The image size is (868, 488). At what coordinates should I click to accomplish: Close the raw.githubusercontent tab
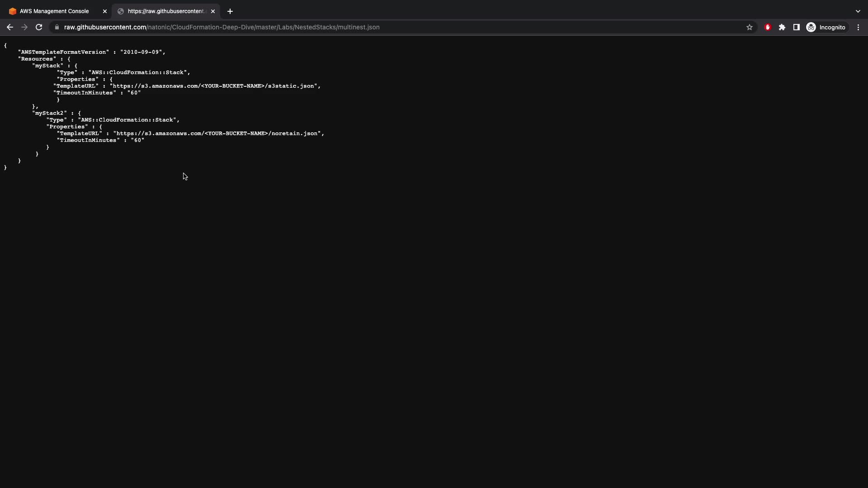coord(213,11)
